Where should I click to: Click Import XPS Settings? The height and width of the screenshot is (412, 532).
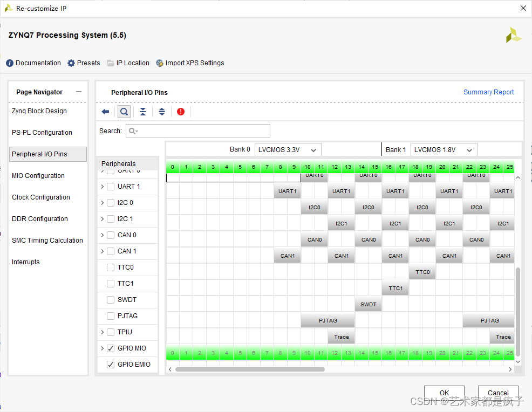click(190, 63)
